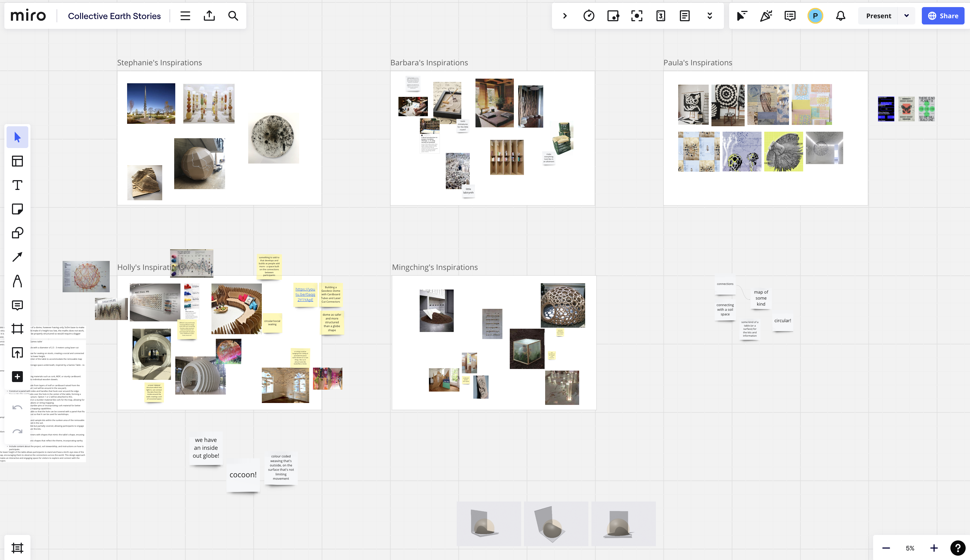Expand the Present dropdown arrow

(907, 16)
